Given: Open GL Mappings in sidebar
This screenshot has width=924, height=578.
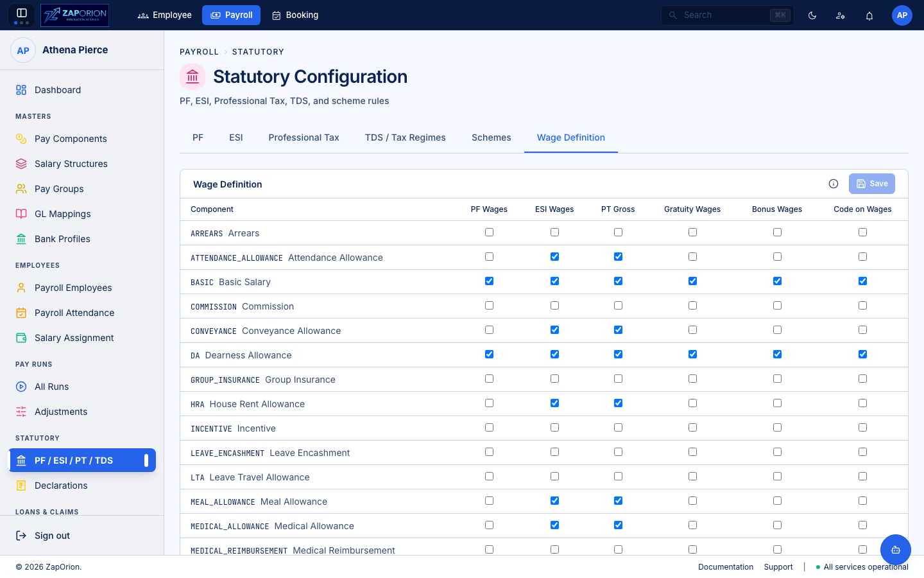Looking at the screenshot, I should pyautogui.click(x=82, y=214).
